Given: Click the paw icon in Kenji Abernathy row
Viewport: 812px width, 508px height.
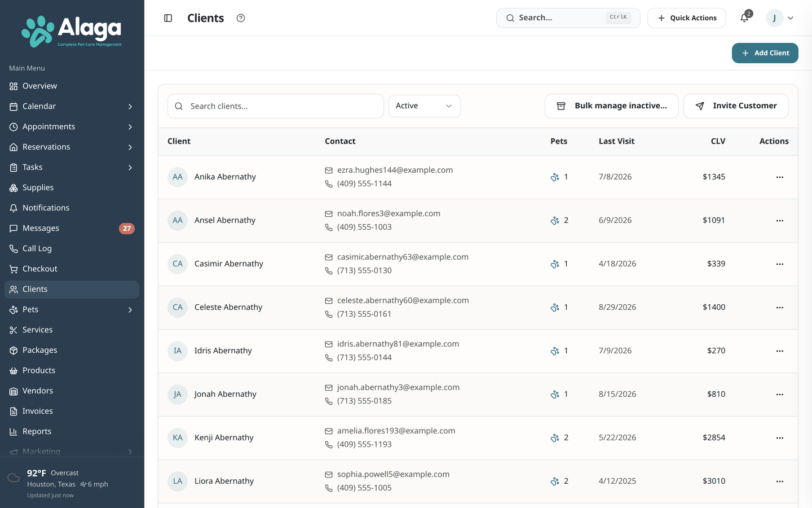Looking at the screenshot, I should pos(555,438).
